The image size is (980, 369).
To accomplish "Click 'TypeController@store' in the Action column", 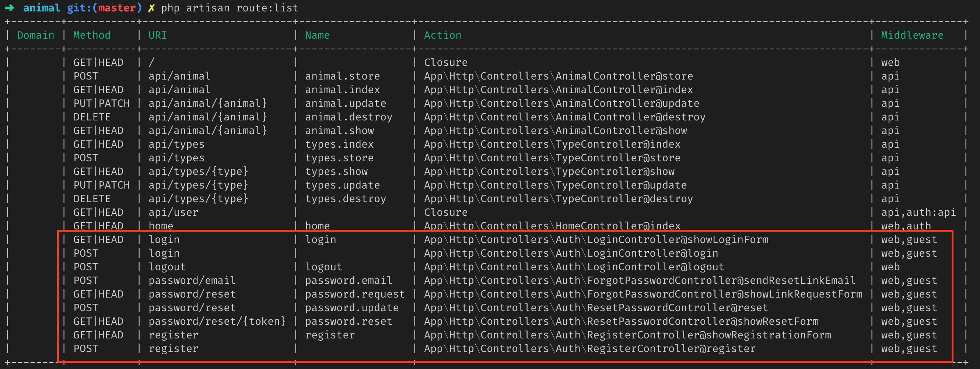I will point(618,158).
